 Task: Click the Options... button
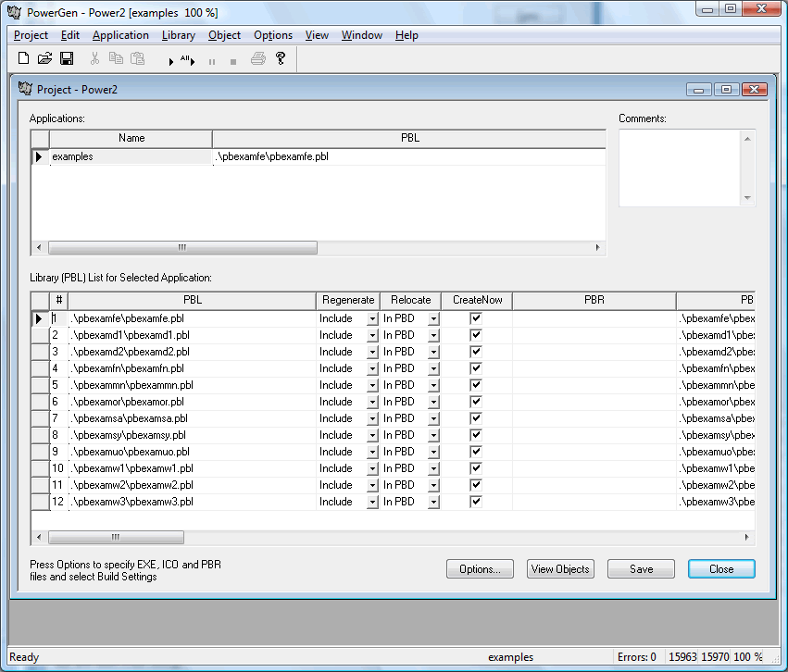[480, 569]
